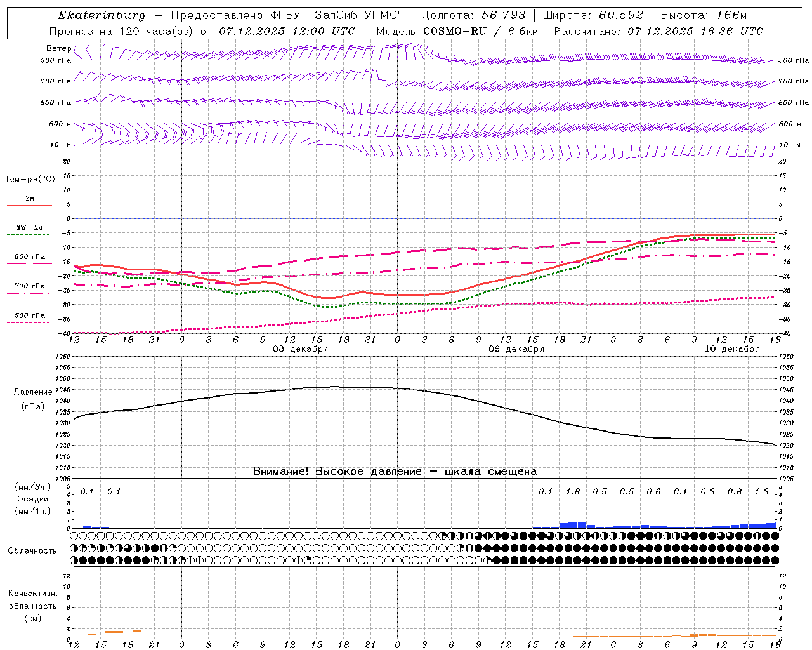
Task: Click the Рассчитано: 07.12.2025 16:36 UTC timestamp
Action: (x=658, y=31)
